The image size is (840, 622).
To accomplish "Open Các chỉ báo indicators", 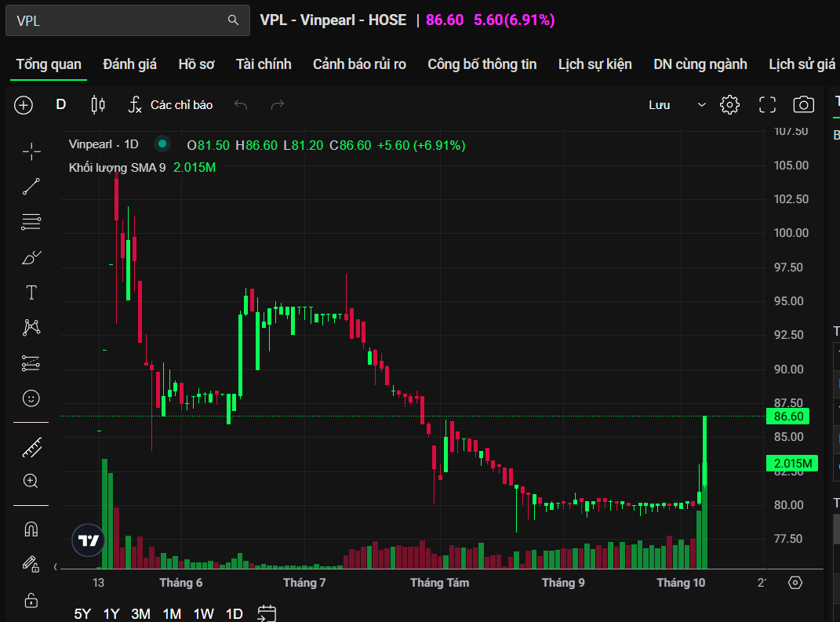I will tap(171, 104).
